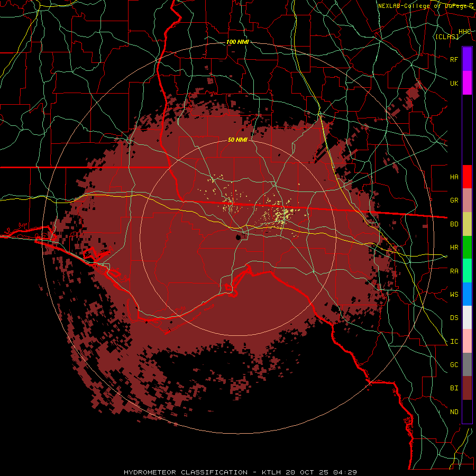Click the BI legend label
This screenshot has width=476, height=476.
(454, 388)
